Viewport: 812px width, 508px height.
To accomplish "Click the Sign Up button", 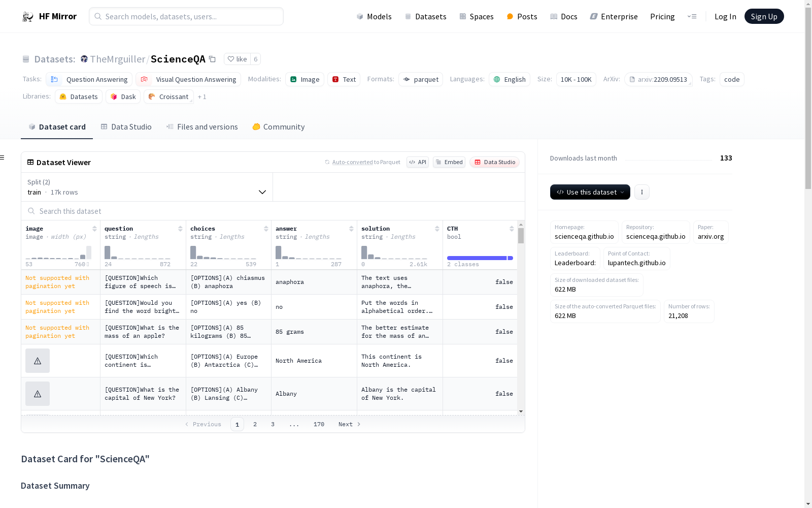I will [x=764, y=17].
